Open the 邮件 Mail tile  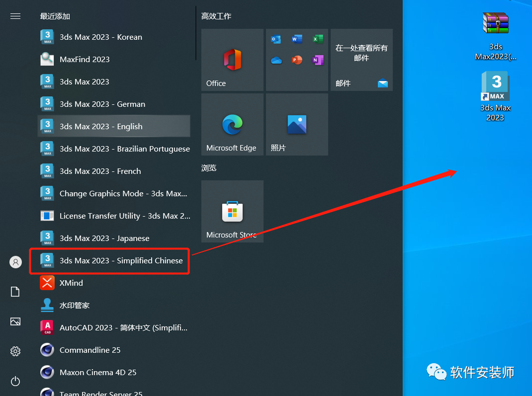(x=361, y=60)
